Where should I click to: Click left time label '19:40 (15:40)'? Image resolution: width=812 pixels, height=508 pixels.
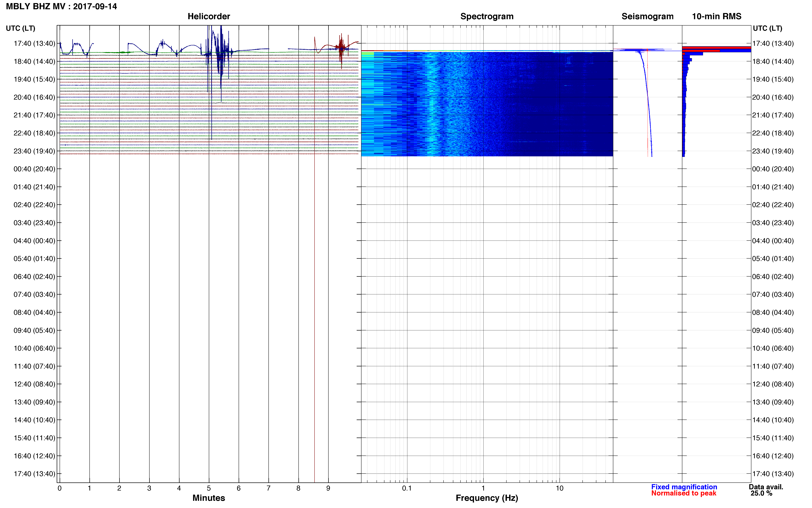(34, 79)
